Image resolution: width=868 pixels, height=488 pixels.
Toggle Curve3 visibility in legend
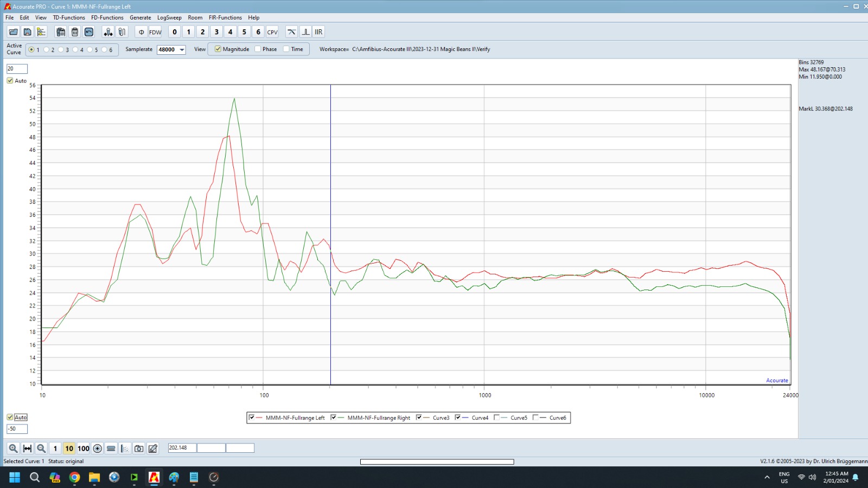click(x=419, y=418)
